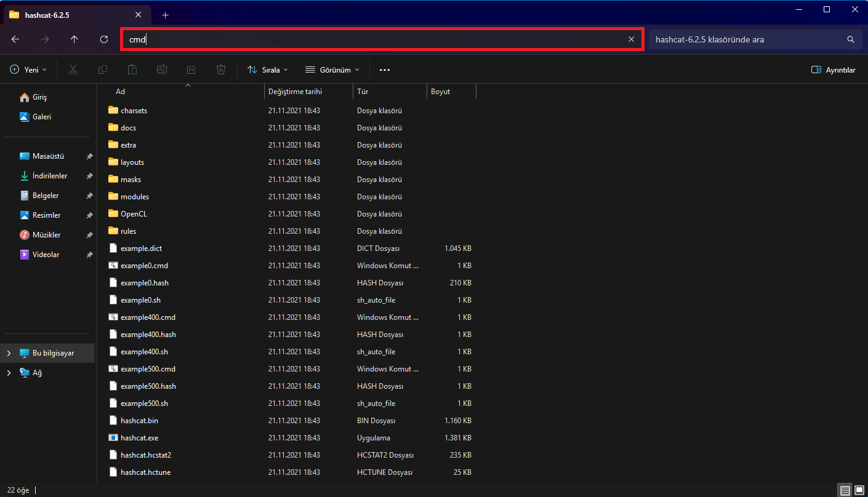Go back with the left arrow button
Viewport: 868px width, 497px height.
(x=15, y=39)
